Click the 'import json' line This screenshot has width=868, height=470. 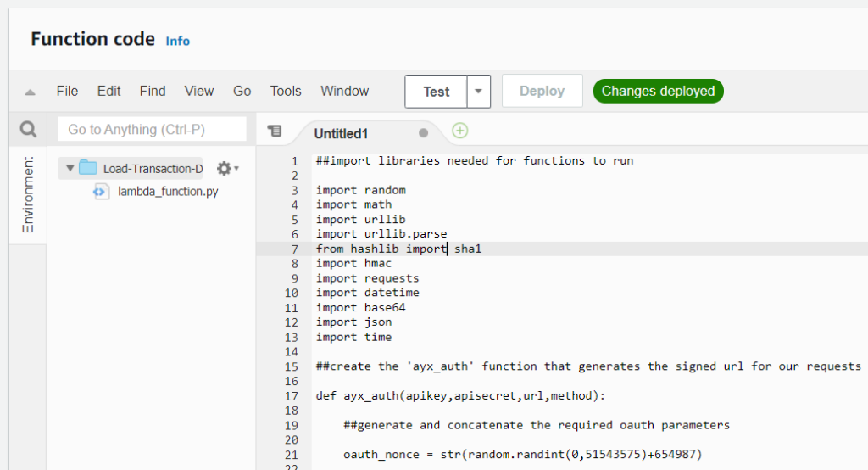click(353, 322)
